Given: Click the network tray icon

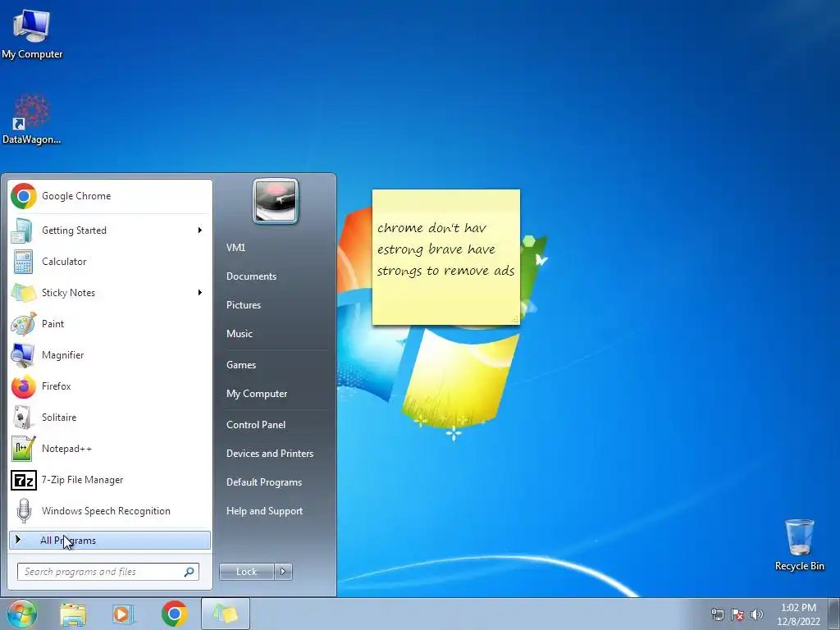Looking at the screenshot, I should point(717,614).
